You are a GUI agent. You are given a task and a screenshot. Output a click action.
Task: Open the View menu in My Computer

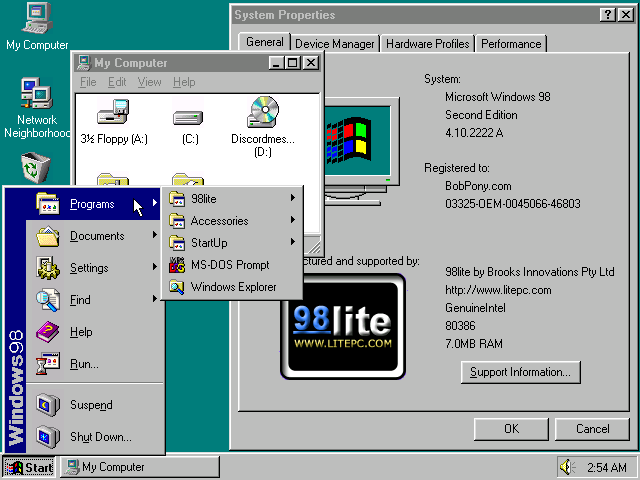149,82
